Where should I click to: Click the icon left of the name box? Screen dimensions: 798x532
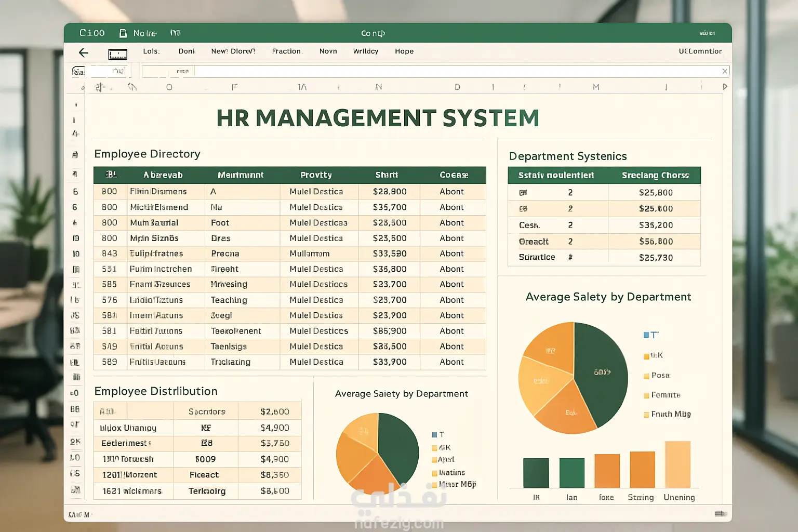tap(78, 71)
